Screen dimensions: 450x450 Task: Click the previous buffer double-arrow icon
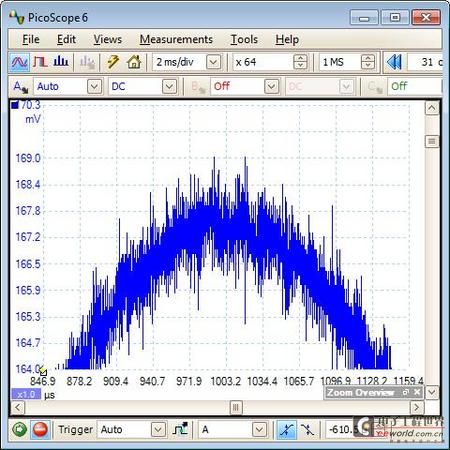click(x=394, y=62)
